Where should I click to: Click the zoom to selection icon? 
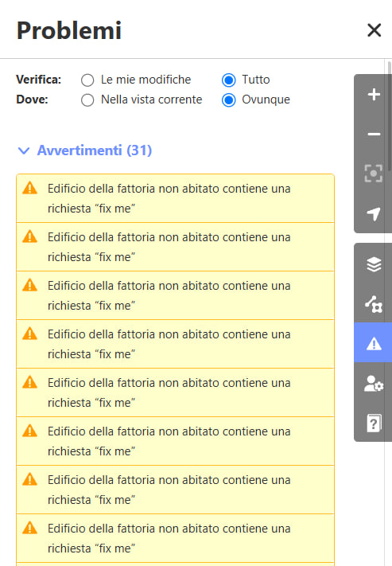(374, 174)
